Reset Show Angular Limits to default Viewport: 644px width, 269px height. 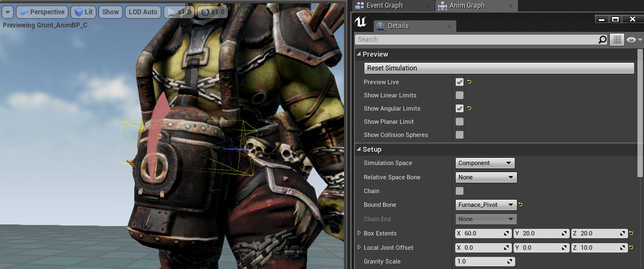(469, 108)
